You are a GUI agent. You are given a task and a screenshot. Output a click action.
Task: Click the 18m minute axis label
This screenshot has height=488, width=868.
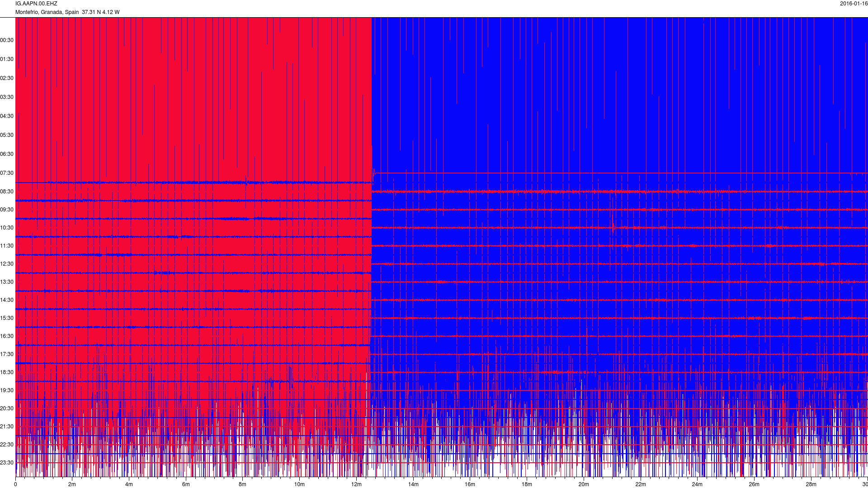tap(527, 484)
